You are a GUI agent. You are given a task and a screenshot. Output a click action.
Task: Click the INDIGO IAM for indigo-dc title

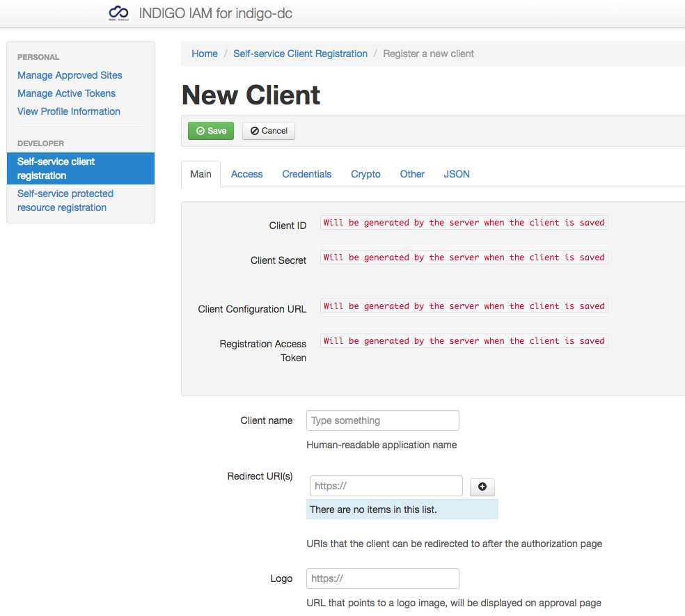(215, 13)
